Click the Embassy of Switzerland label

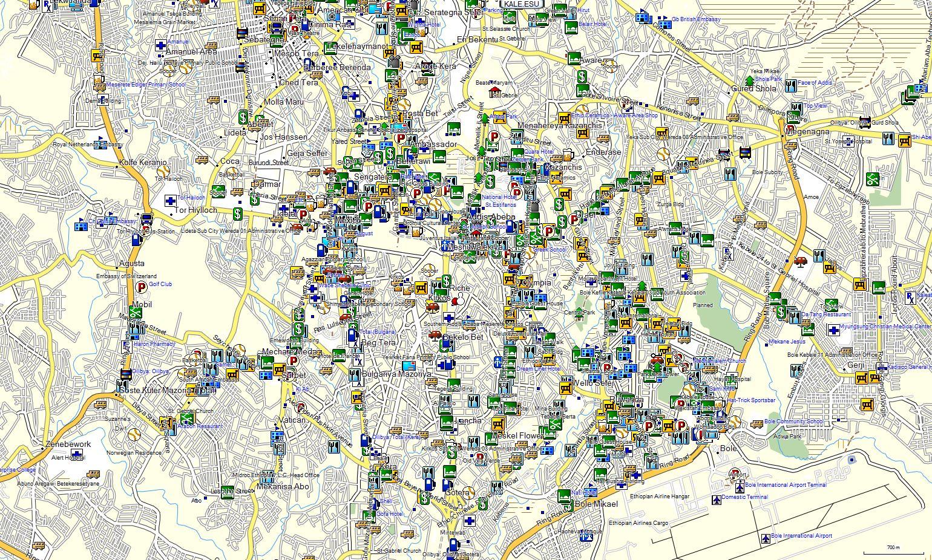(x=126, y=276)
